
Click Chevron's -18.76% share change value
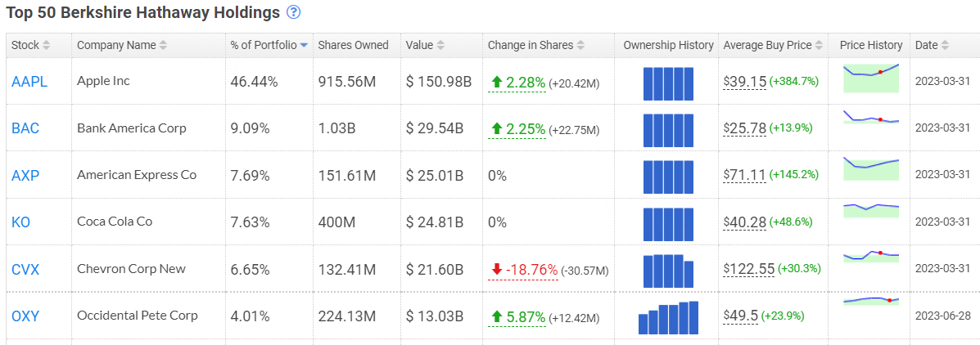(531, 270)
